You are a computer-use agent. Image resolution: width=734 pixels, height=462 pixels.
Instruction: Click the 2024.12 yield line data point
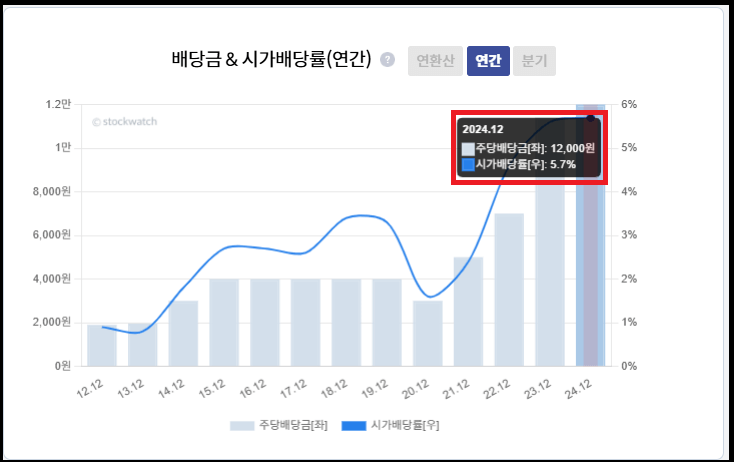pyautogui.click(x=591, y=118)
